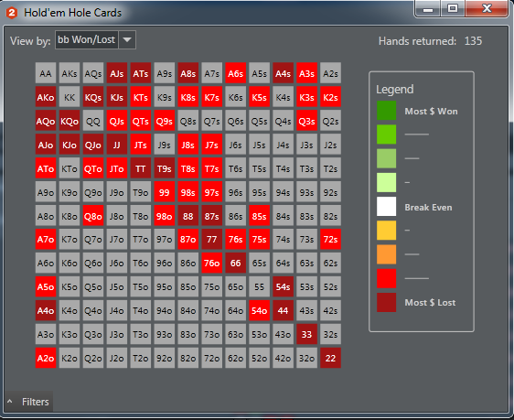This screenshot has width=514, height=420.
Task: Select the 77 cell
Action: coord(212,240)
